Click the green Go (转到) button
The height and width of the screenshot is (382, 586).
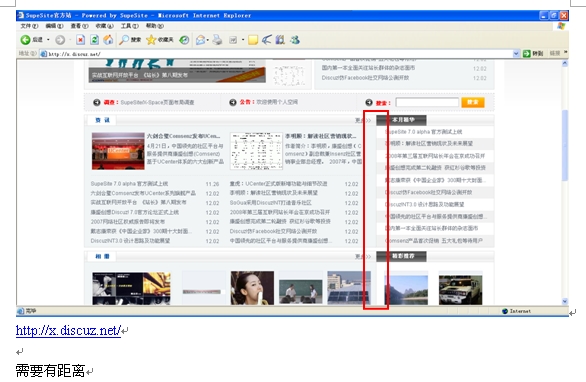533,53
